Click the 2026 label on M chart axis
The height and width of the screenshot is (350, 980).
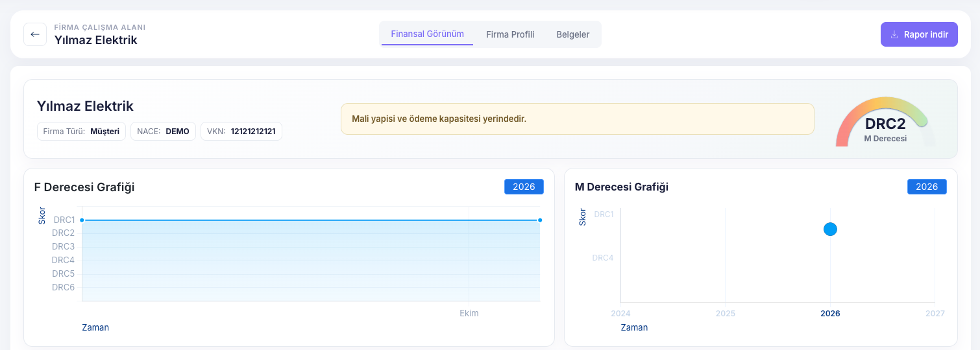pyautogui.click(x=830, y=313)
